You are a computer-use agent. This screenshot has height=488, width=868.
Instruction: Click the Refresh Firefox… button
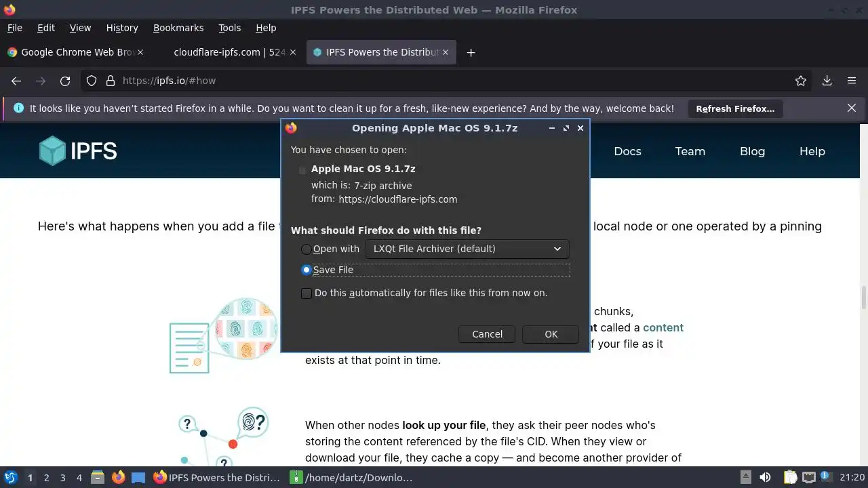pyautogui.click(x=735, y=108)
